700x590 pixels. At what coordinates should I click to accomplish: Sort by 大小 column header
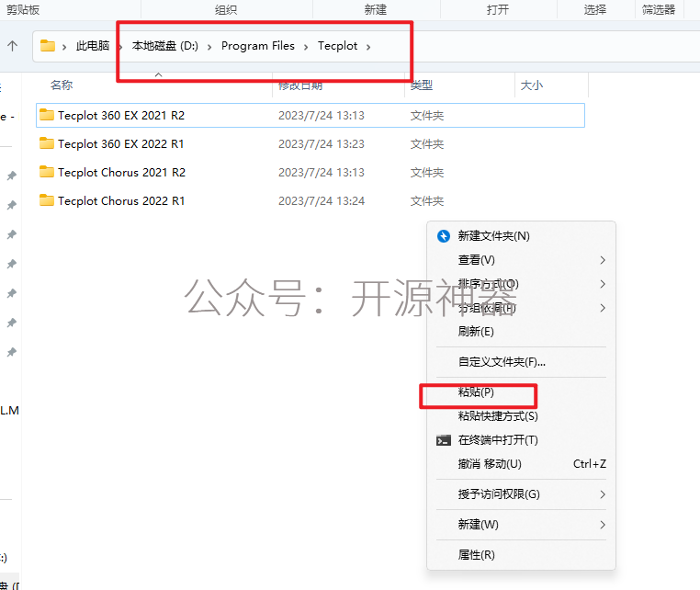pos(532,85)
